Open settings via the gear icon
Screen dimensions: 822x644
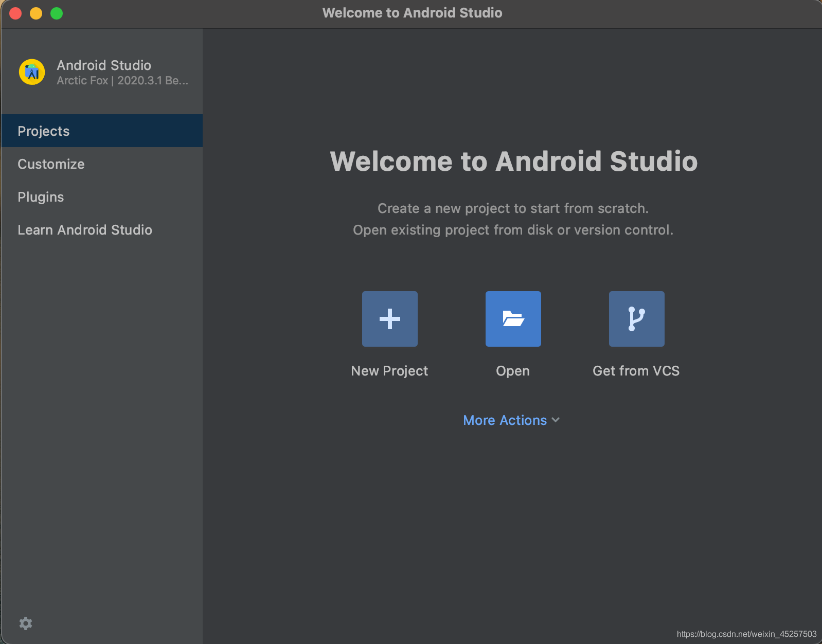pos(26,623)
